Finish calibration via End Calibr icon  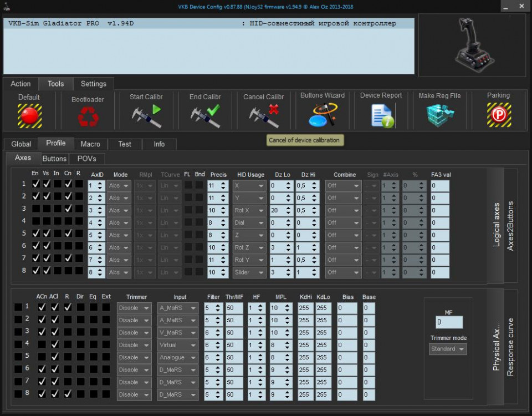coord(205,115)
